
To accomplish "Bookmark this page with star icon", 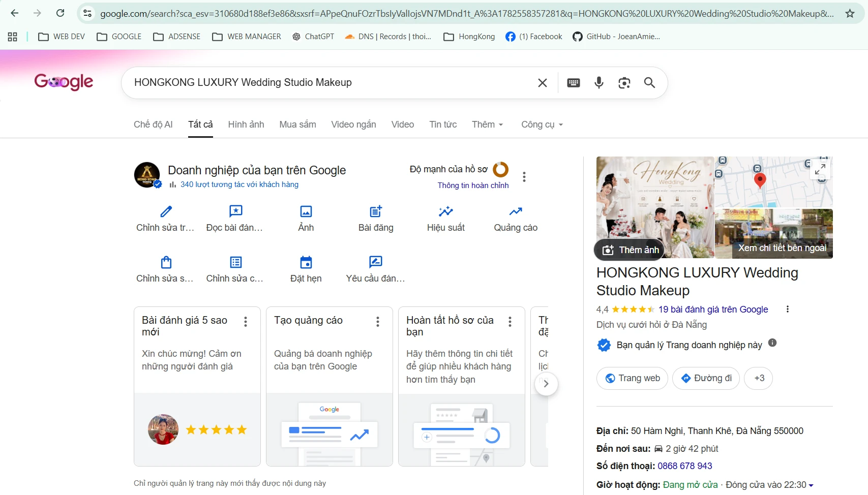I will [850, 14].
